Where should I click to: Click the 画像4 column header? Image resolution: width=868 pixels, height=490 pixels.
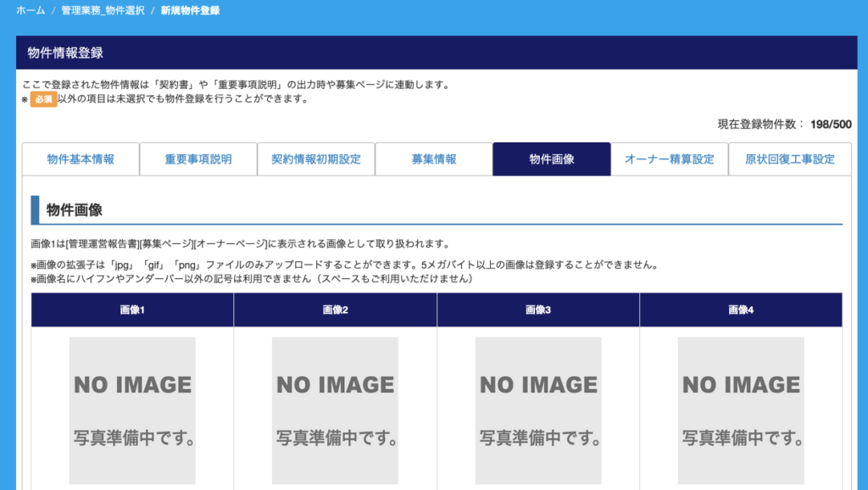tap(741, 310)
